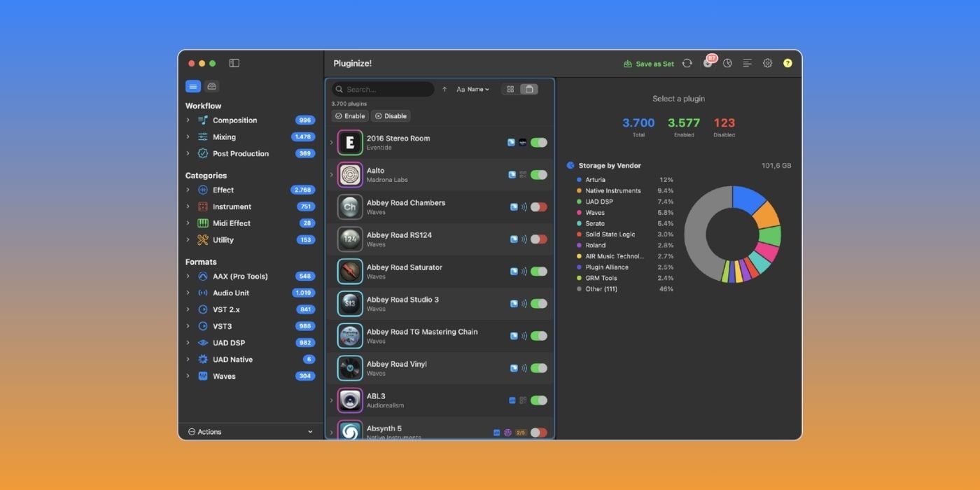Enable the Abbey Road Chambers plugin toggle
This screenshot has height=490, width=980.
538,207
